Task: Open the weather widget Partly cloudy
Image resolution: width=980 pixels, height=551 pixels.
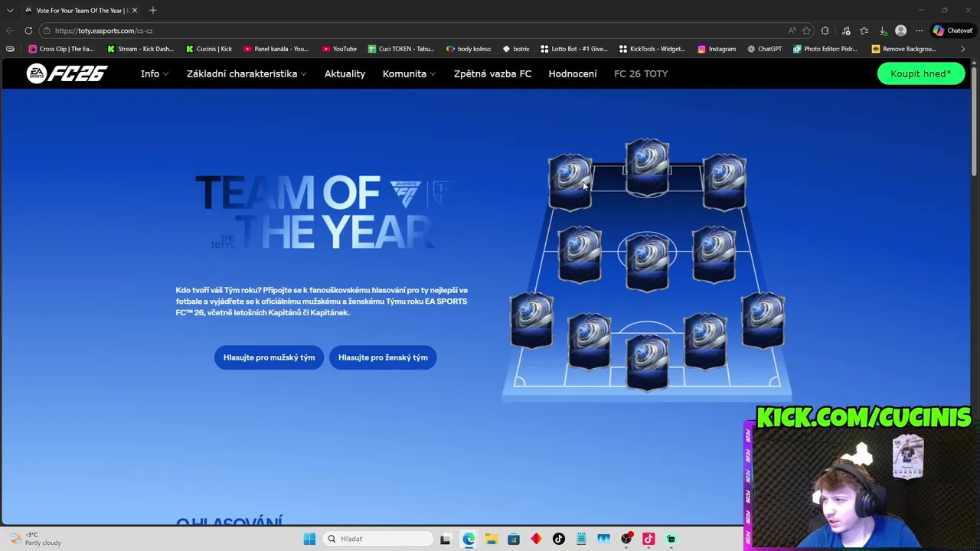Action: coord(34,539)
